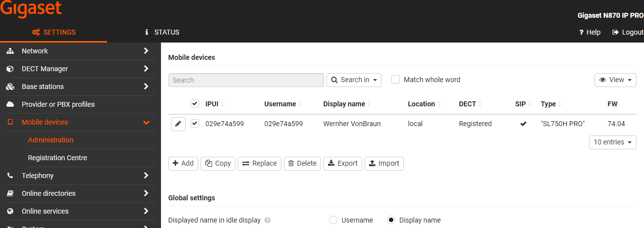Image resolution: width=644 pixels, height=228 pixels.
Task: Click the Gigaset logo
Action: pyautogui.click(x=31, y=8)
